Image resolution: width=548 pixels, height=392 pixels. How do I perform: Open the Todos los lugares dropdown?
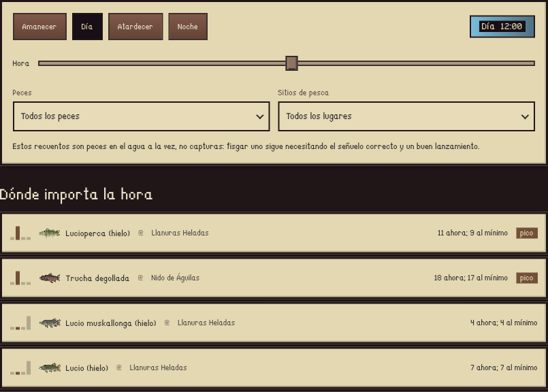pos(406,116)
